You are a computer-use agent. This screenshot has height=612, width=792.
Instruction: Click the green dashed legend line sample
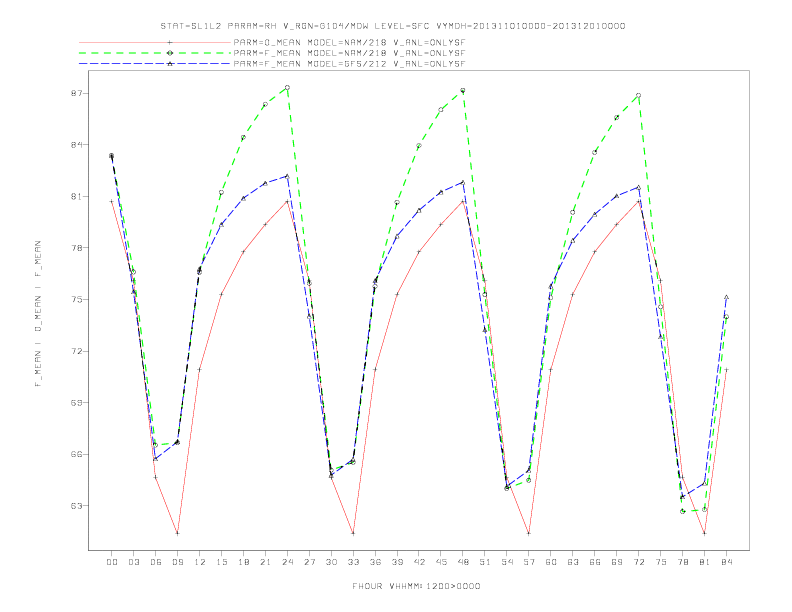tap(155, 53)
